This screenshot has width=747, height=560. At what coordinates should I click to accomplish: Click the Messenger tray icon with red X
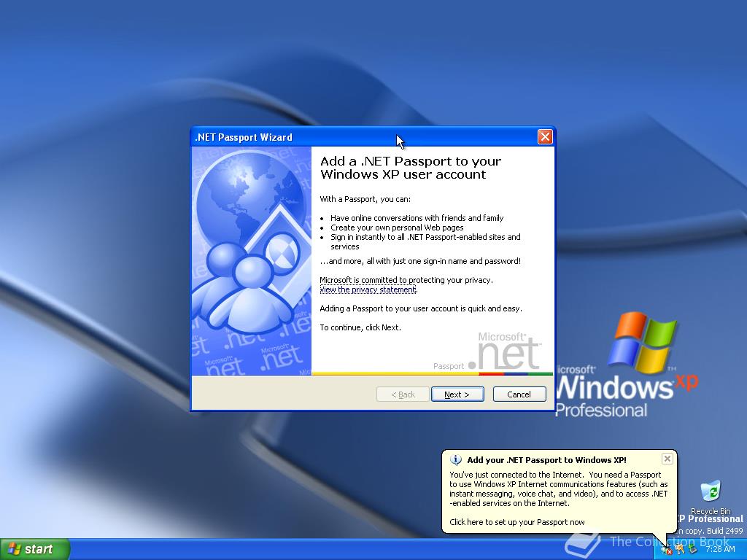pyautogui.click(x=667, y=551)
